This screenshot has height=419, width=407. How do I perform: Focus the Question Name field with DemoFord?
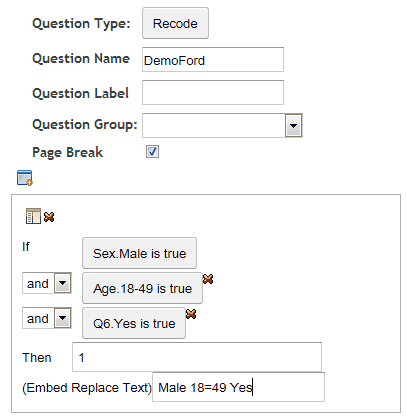pos(213,60)
